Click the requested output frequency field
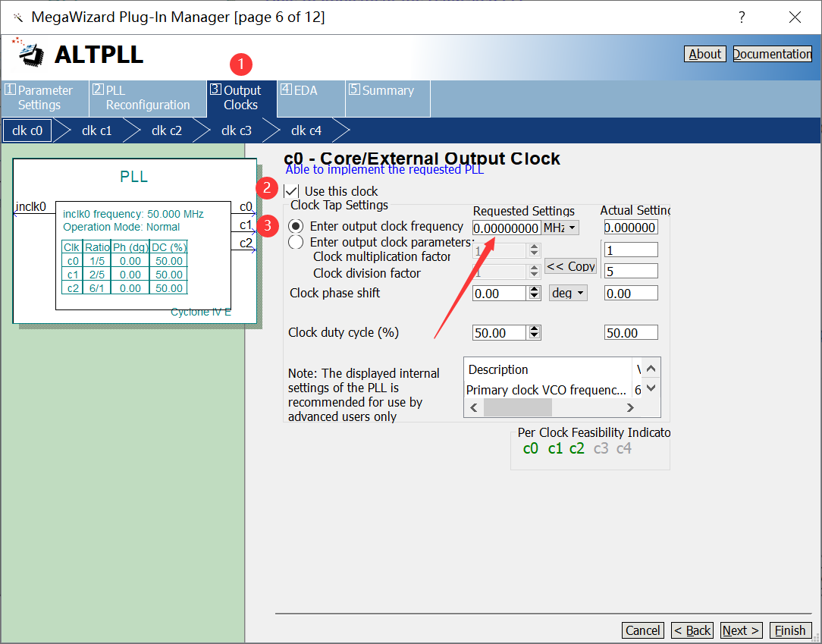The height and width of the screenshot is (644, 822). coord(507,228)
